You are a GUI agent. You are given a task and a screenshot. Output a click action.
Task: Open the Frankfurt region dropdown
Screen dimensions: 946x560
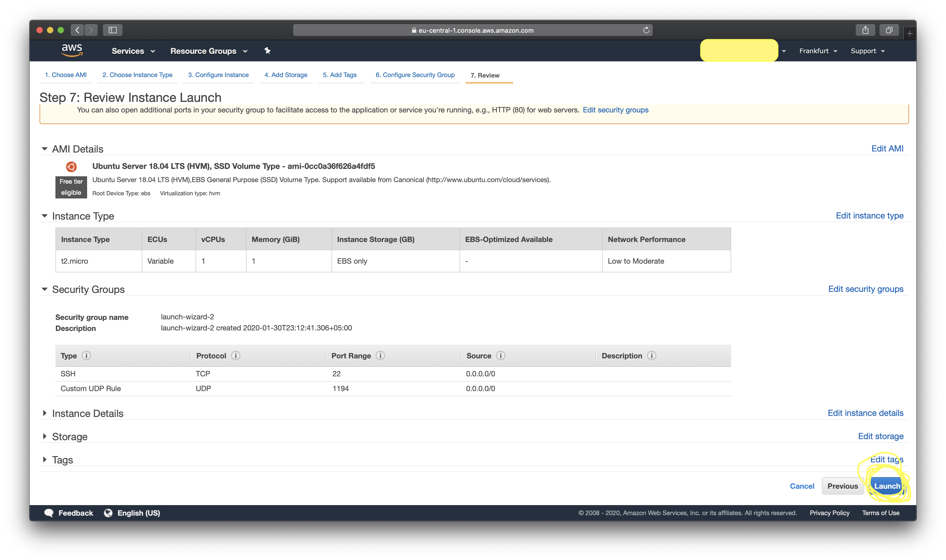click(x=818, y=51)
